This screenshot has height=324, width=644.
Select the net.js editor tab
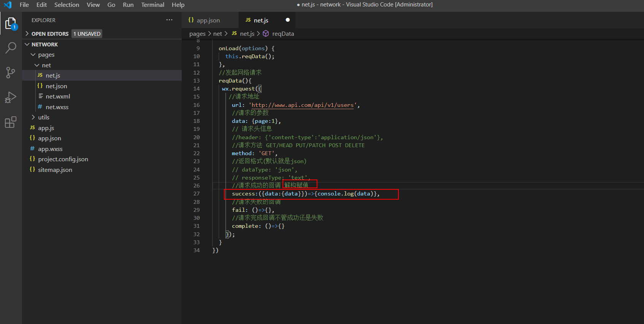tap(266, 20)
